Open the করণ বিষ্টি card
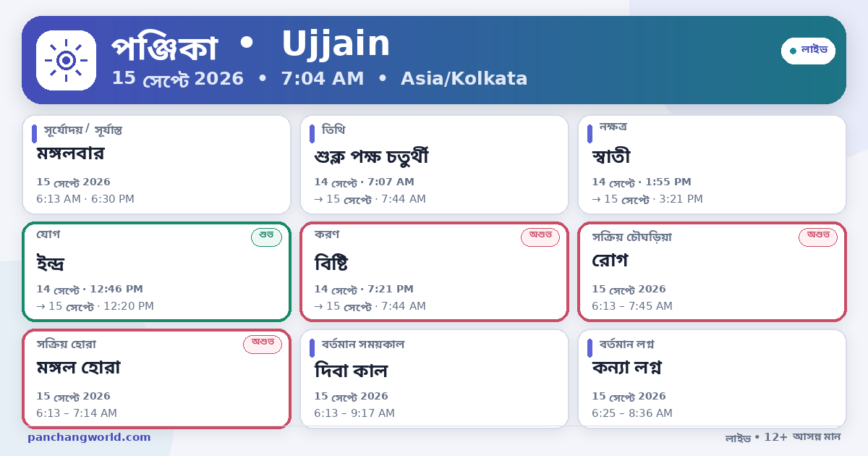 click(434, 271)
